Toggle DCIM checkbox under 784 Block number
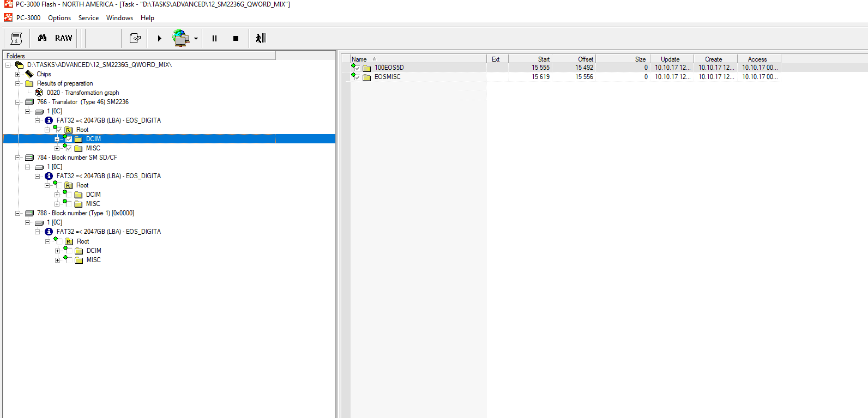The image size is (868, 418). pyautogui.click(x=69, y=195)
